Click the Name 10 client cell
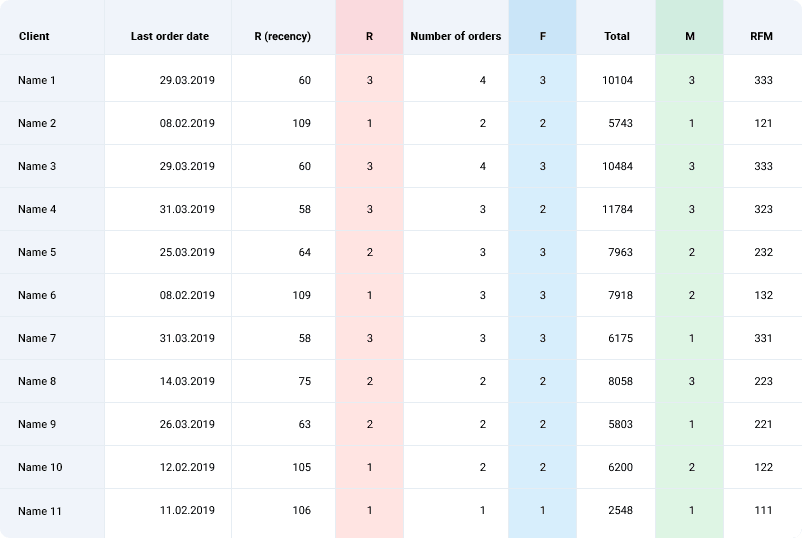The height and width of the screenshot is (538, 802). pyautogui.click(x=40, y=467)
